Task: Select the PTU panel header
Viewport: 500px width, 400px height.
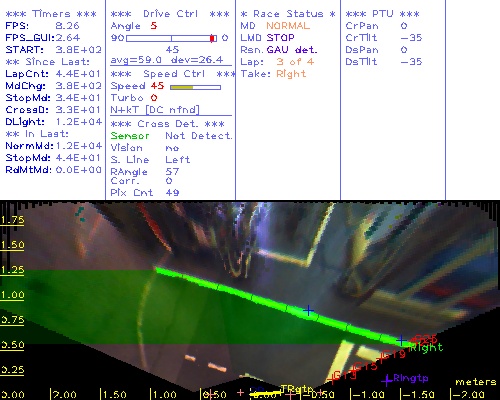Action: click(x=382, y=14)
